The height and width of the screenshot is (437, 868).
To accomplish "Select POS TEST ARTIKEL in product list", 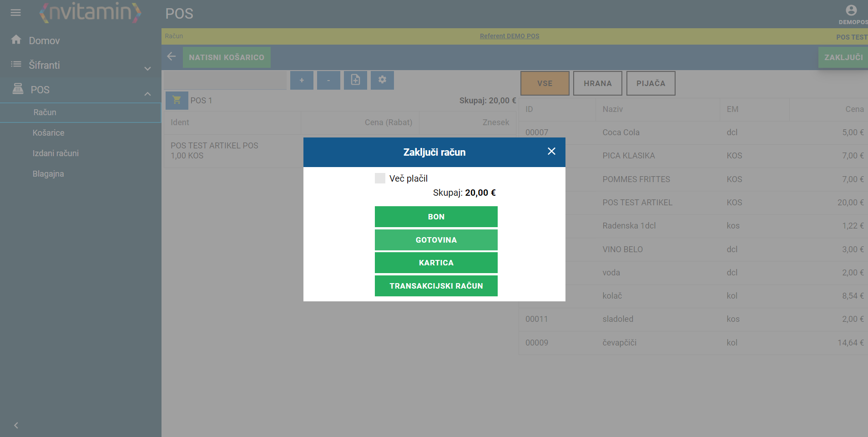I will coord(693,203).
